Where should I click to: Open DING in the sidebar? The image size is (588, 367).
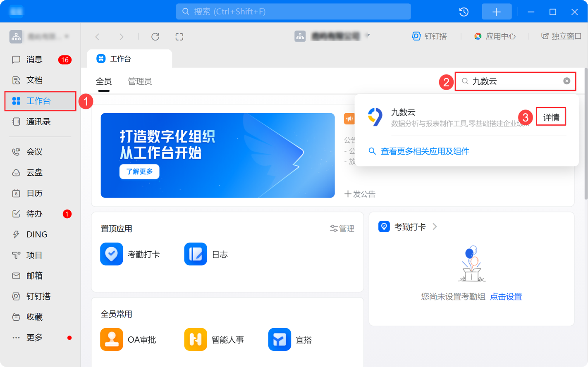pos(40,234)
